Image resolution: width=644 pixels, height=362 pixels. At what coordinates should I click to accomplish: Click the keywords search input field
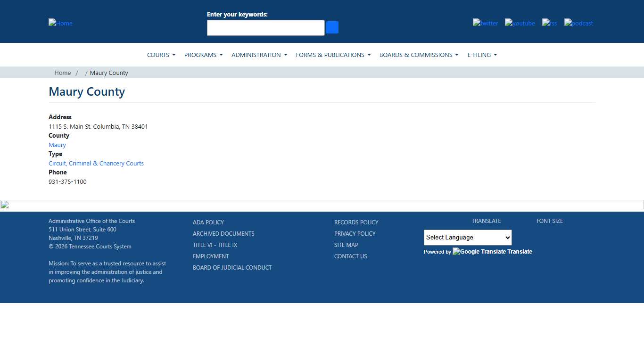pos(265,28)
